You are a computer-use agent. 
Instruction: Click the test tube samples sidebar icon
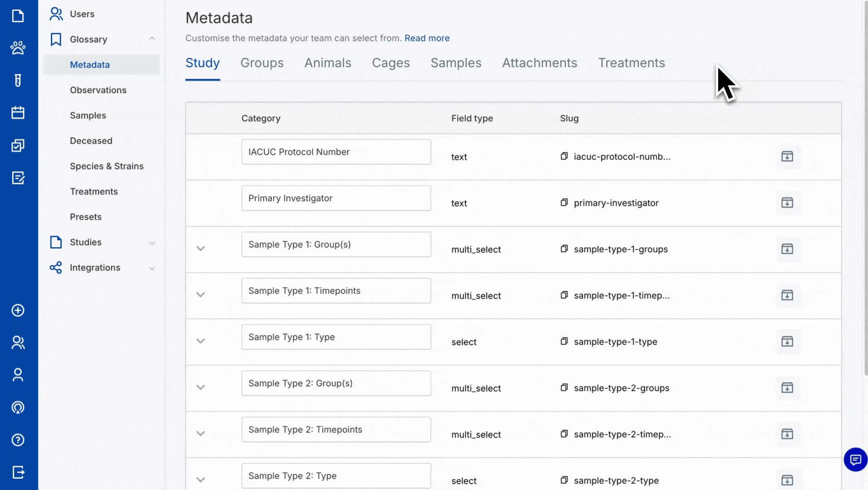tap(18, 80)
